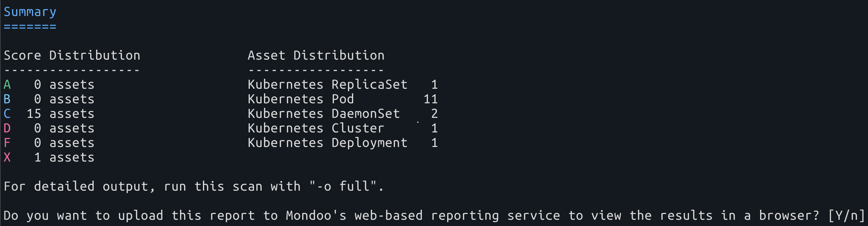
Task: Click the Kubernetes Deployment entry
Action: coord(327,143)
